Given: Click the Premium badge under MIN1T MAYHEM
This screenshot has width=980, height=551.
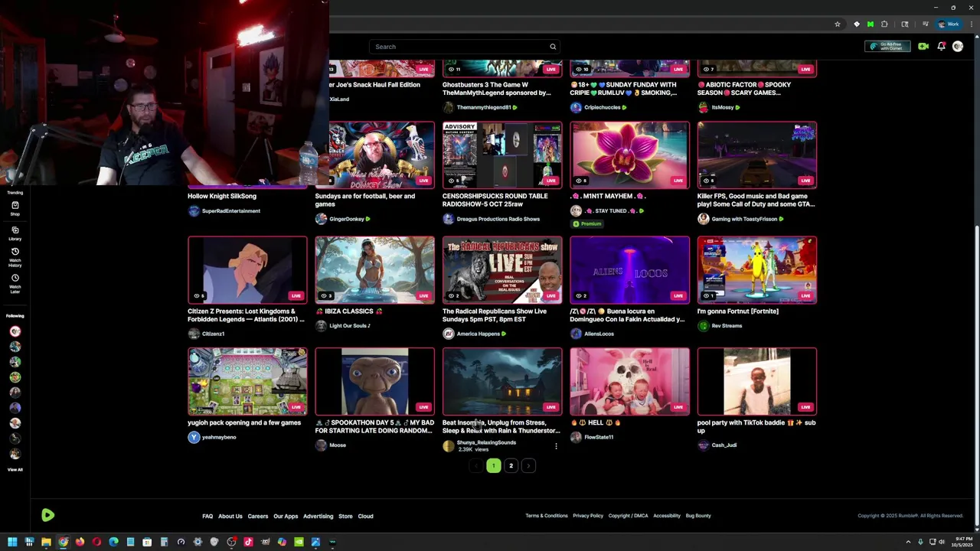Looking at the screenshot, I should (x=587, y=223).
